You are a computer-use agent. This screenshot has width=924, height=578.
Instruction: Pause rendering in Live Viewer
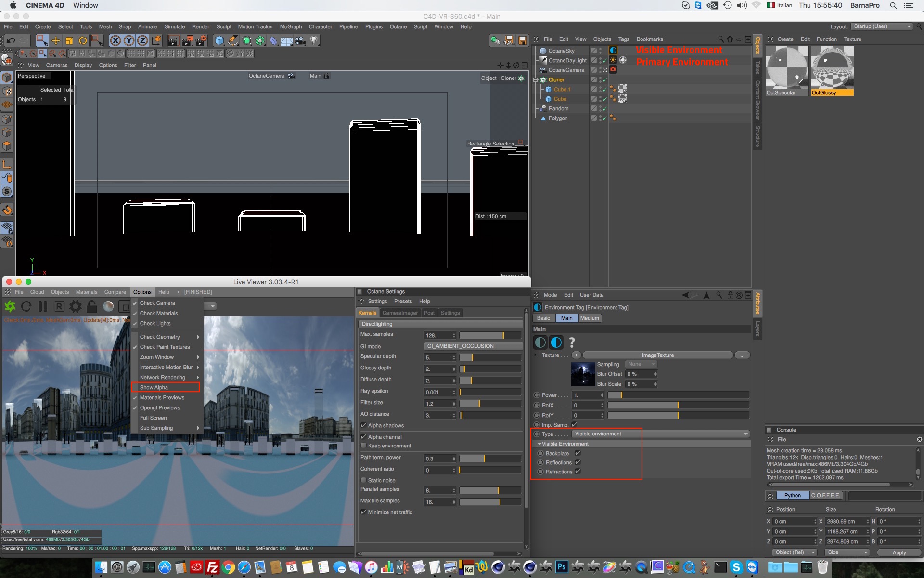[43, 306]
